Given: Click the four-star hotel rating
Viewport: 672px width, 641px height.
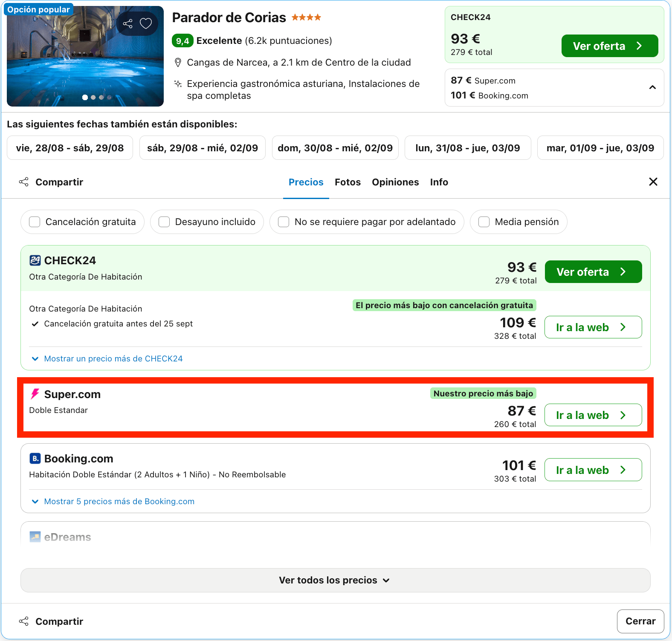Looking at the screenshot, I should click(306, 17).
